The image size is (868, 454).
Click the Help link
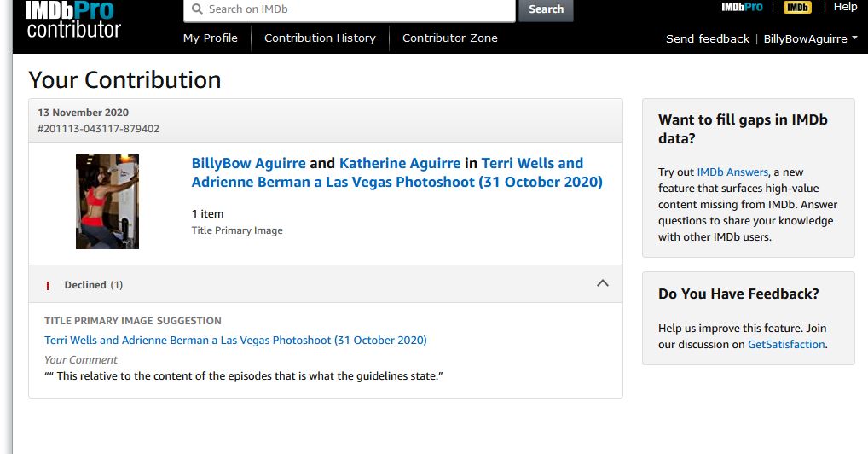(845, 7)
